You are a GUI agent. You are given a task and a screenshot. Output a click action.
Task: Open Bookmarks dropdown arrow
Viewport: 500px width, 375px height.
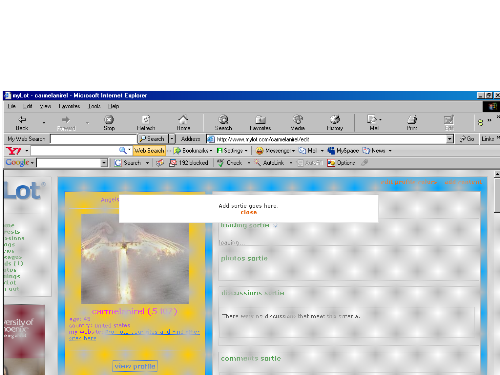(211, 151)
